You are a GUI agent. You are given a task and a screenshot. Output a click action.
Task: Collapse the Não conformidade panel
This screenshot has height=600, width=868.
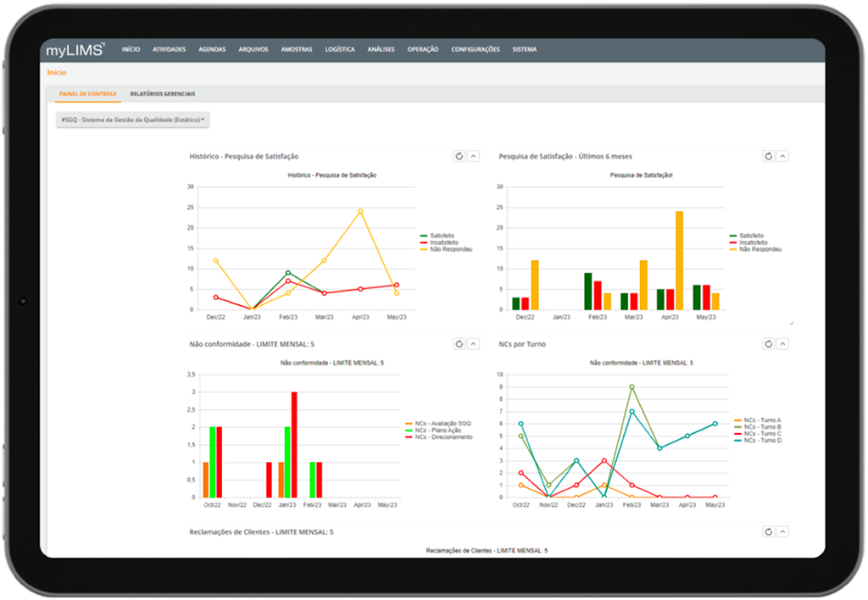(x=474, y=344)
